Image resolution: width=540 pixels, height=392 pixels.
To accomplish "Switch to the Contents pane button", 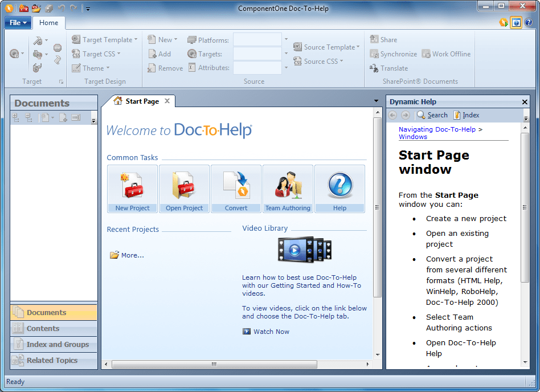I will pyautogui.click(x=54, y=328).
